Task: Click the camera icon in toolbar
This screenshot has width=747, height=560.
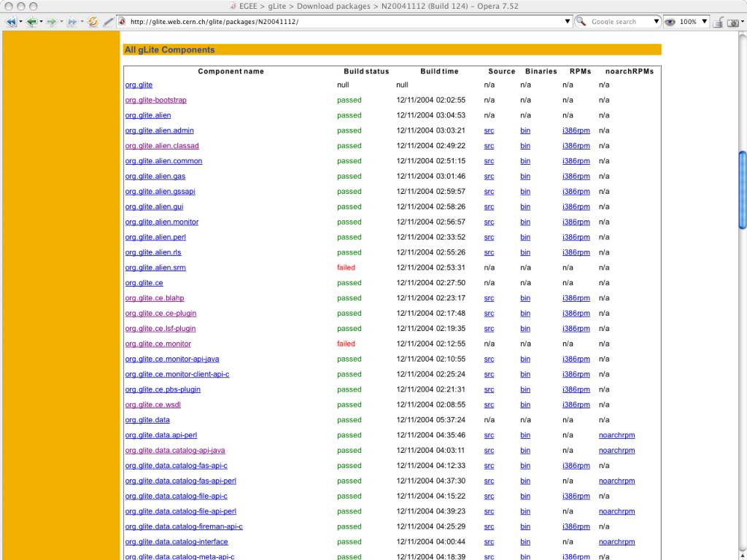Action: [733, 22]
